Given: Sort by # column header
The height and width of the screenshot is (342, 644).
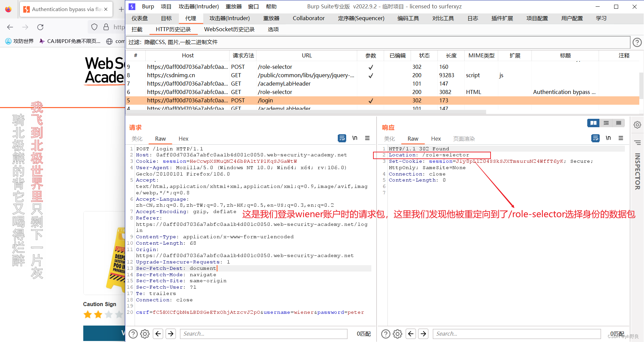Looking at the screenshot, I should pos(135,55).
